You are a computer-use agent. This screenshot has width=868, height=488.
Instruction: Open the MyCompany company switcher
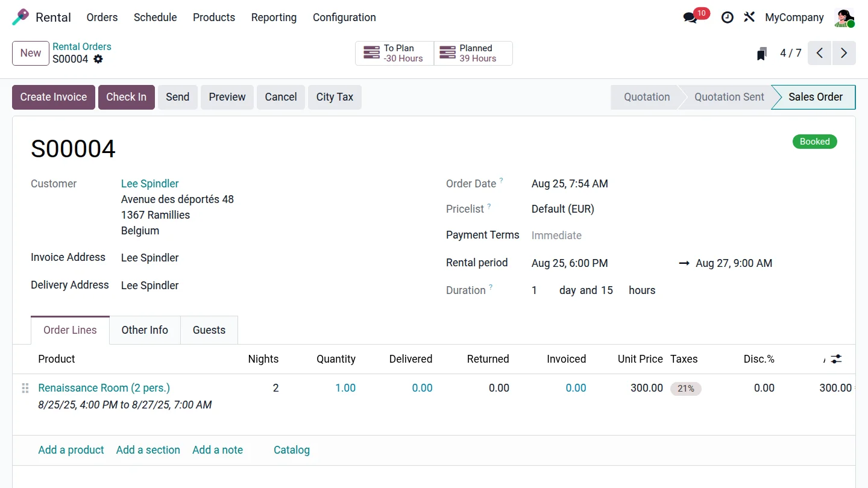pyautogui.click(x=794, y=17)
